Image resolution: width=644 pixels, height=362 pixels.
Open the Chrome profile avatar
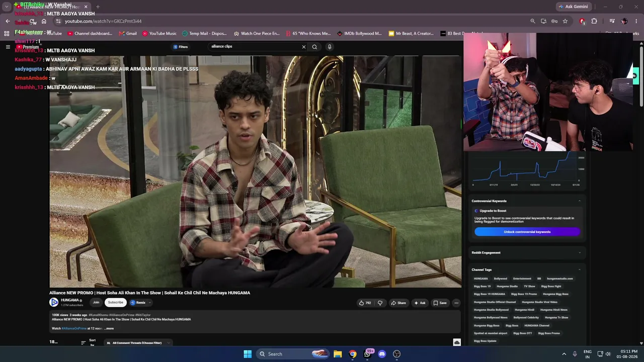[624, 21]
